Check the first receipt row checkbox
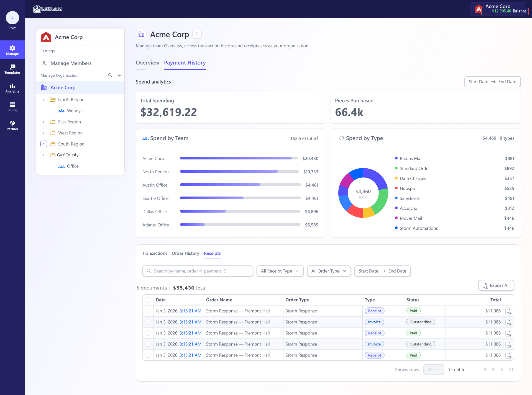Screen dimensions: 532x395 pyautogui.click(x=148, y=311)
